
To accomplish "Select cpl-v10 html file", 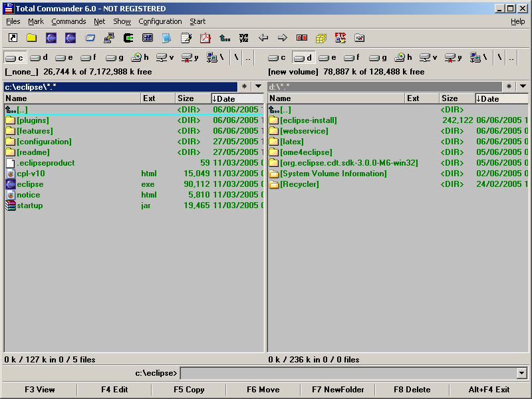I will 134,174.
